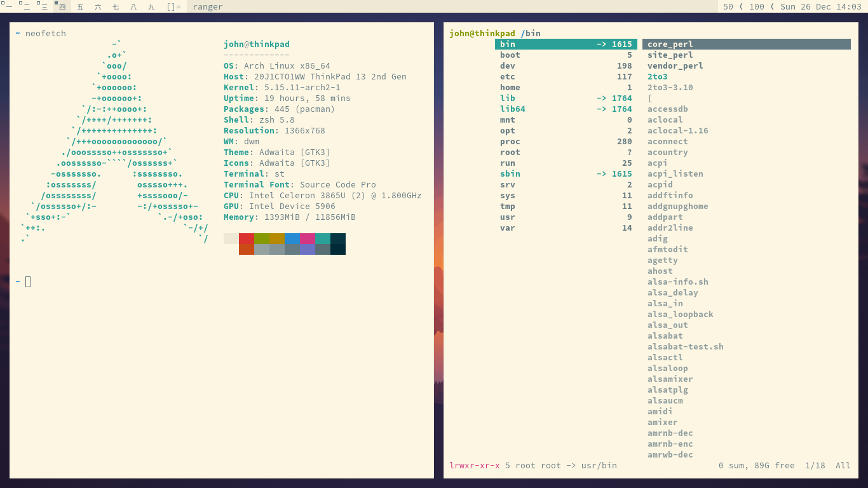Switch to dwm tag 七
Image resolution: width=868 pixels, height=488 pixels.
pos(116,6)
